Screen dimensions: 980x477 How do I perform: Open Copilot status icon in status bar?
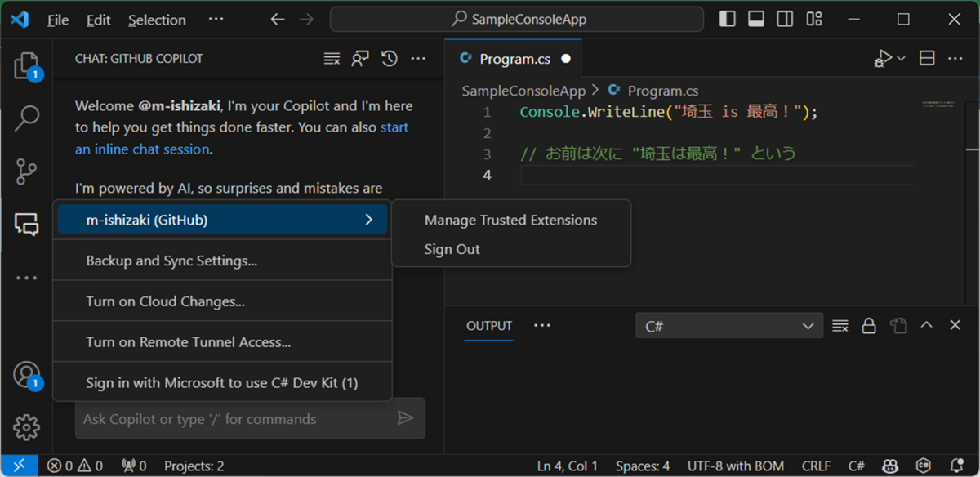(x=892, y=466)
